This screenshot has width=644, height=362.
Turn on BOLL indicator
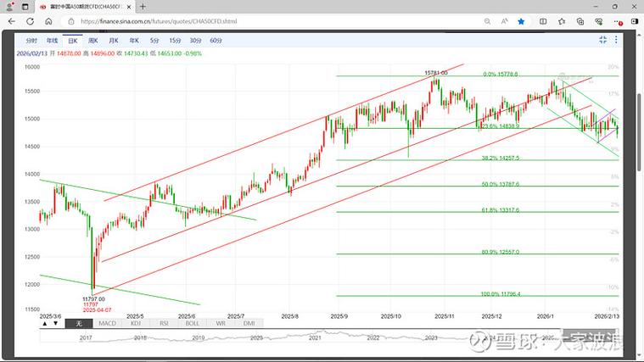tap(193, 323)
